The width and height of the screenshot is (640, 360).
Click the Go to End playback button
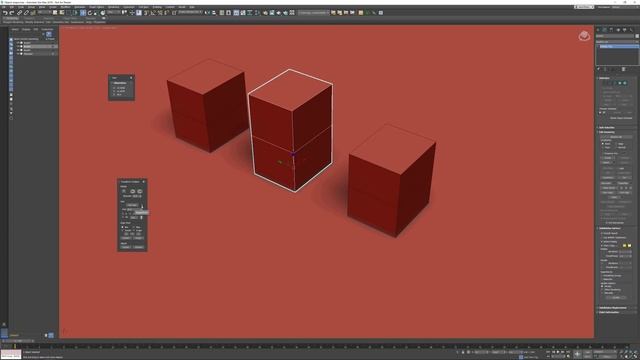pos(568,352)
